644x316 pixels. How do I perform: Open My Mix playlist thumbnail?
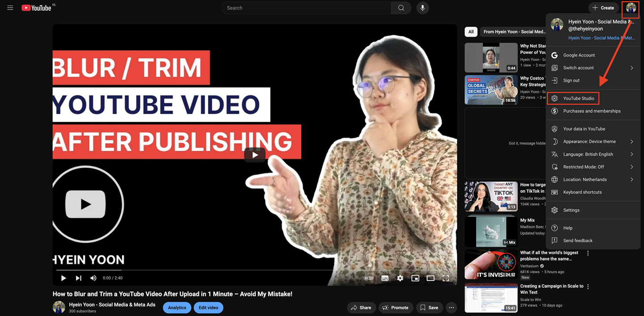pos(491,232)
